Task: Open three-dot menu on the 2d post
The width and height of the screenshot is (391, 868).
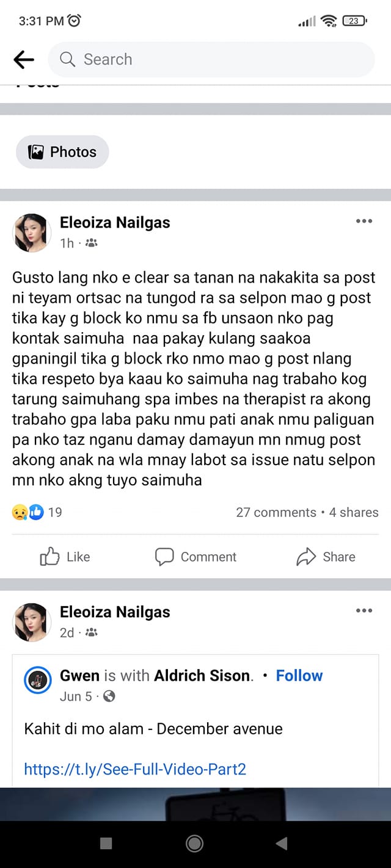Action: coord(364,610)
